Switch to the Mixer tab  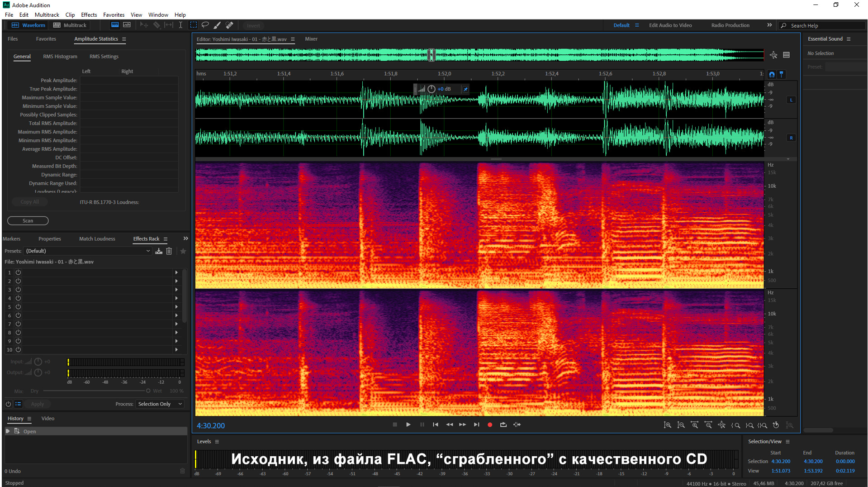tap(311, 39)
